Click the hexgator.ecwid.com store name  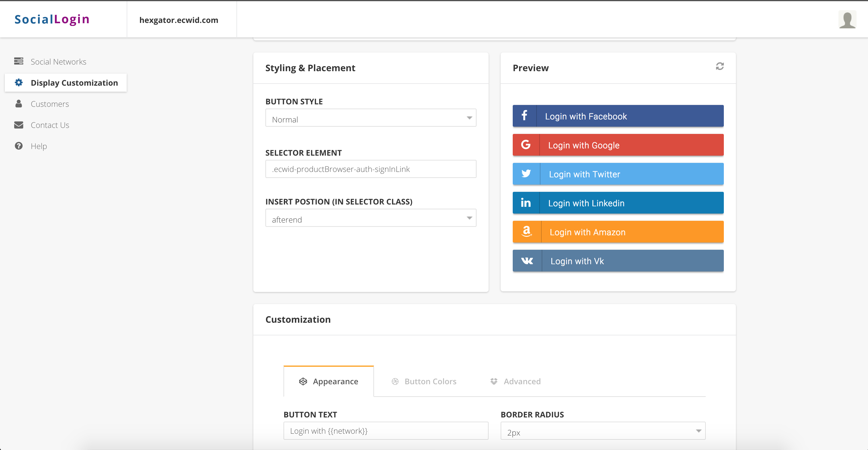179,20
